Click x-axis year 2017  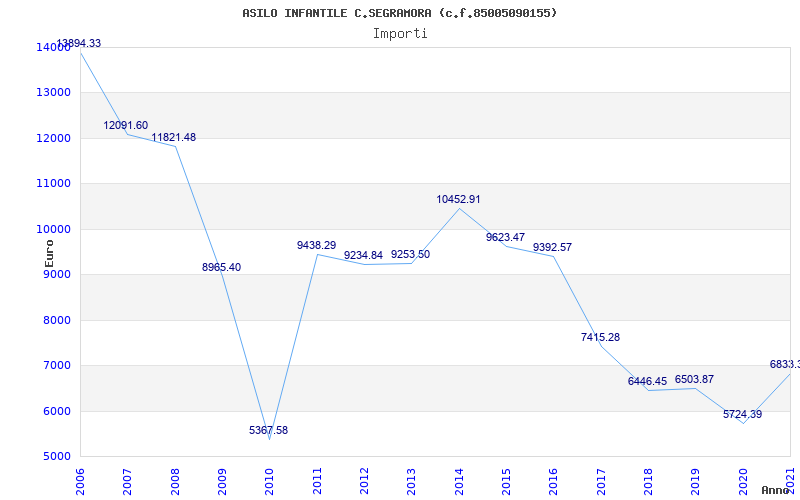tap(601, 481)
